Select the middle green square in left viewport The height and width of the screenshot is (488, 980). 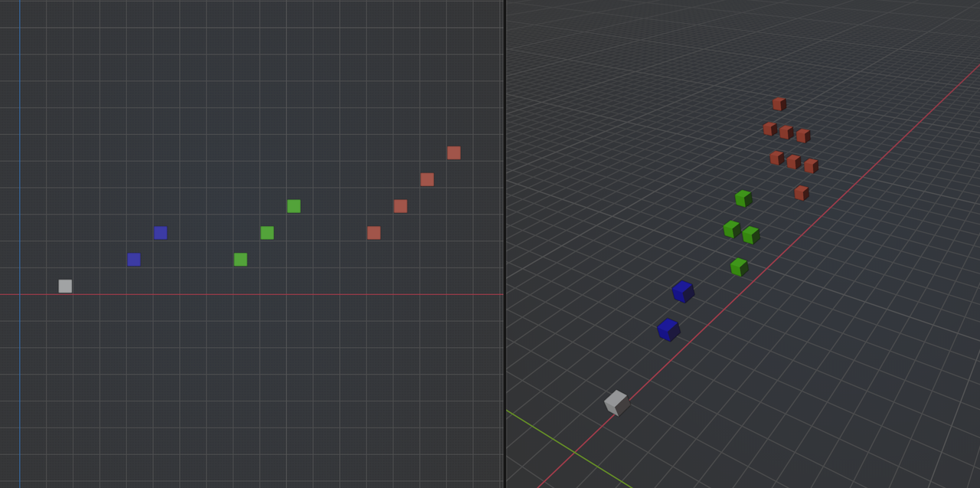[x=267, y=232]
